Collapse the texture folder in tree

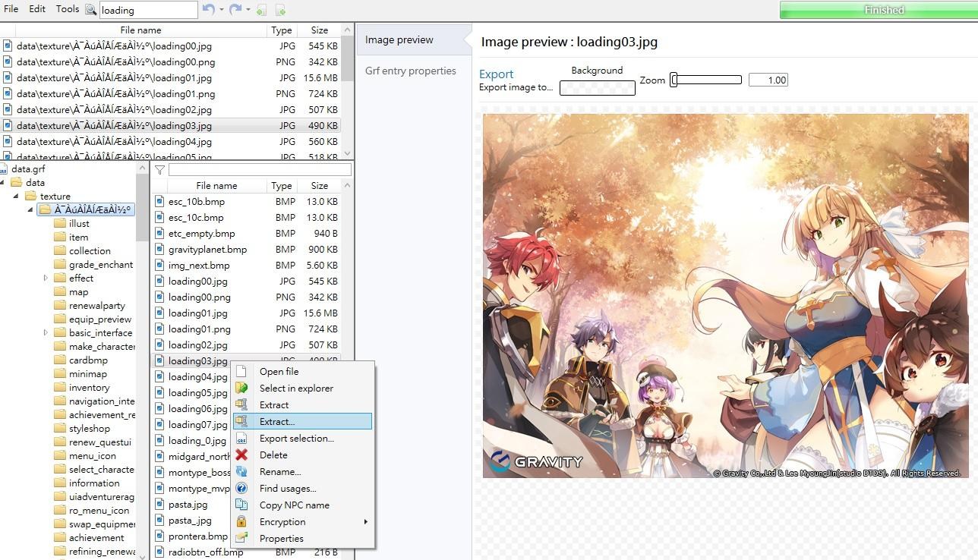pyautogui.click(x=17, y=197)
